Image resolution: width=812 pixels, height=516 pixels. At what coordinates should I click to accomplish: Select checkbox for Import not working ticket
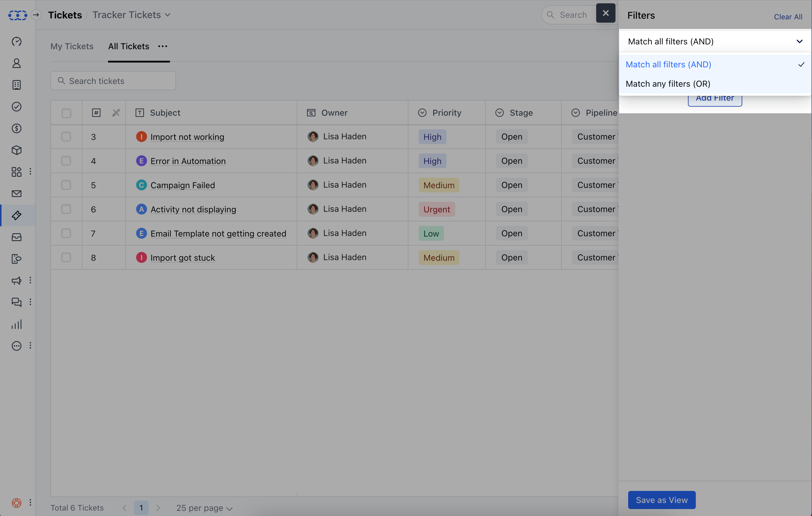66,137
